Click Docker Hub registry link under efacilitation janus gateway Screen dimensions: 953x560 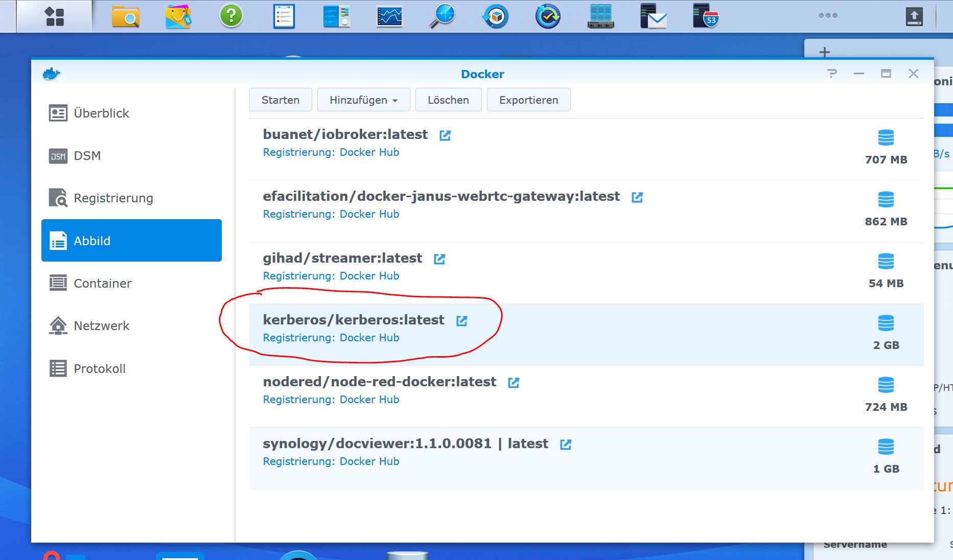click(369, 214)
